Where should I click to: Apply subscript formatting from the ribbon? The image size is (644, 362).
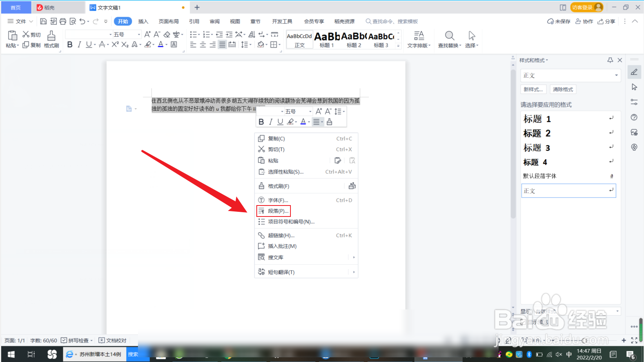[125, 45]
